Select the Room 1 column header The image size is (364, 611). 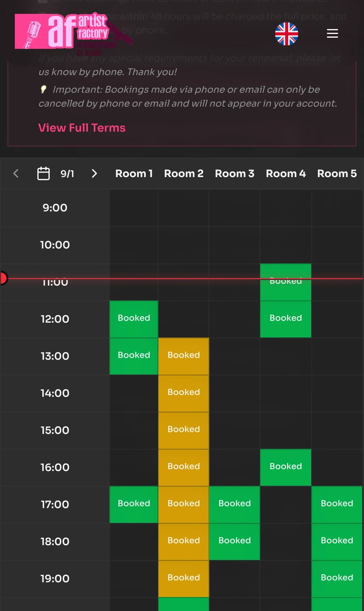click(x=134, y=173)
